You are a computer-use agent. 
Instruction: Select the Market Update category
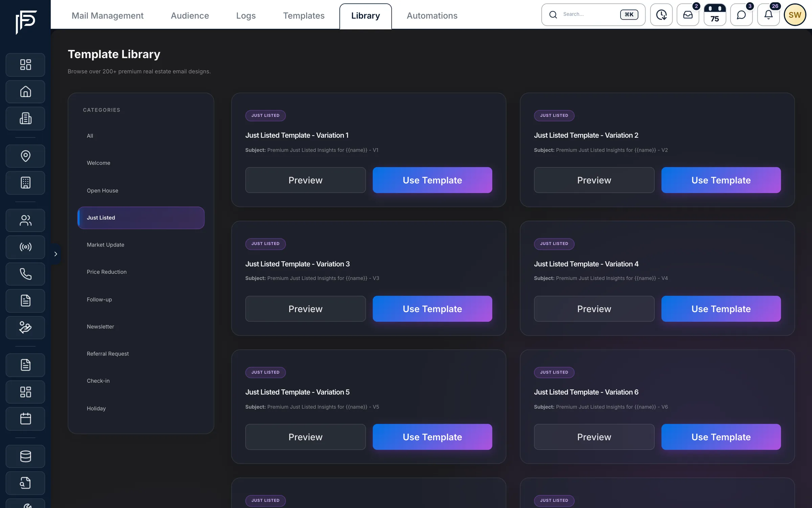(x=141, y=245)
